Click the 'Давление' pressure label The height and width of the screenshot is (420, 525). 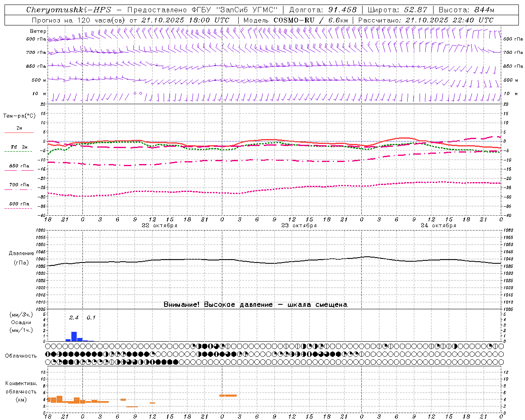21,253
